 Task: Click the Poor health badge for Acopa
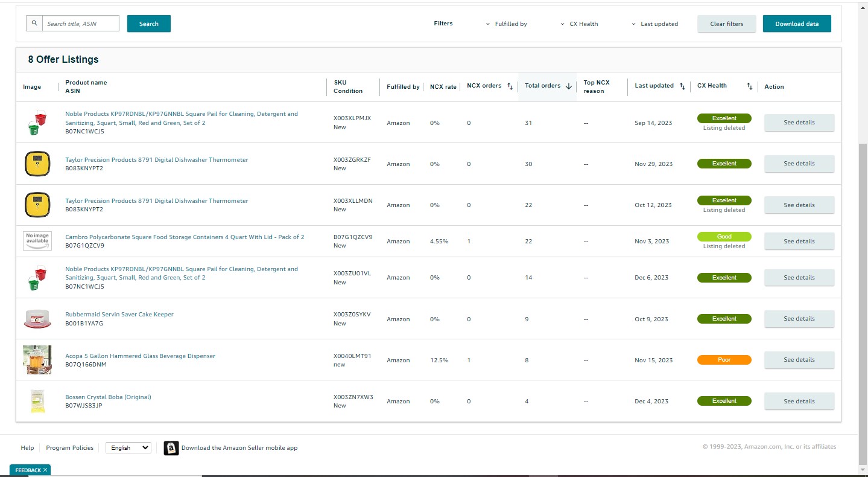click(x=724, y=360)
